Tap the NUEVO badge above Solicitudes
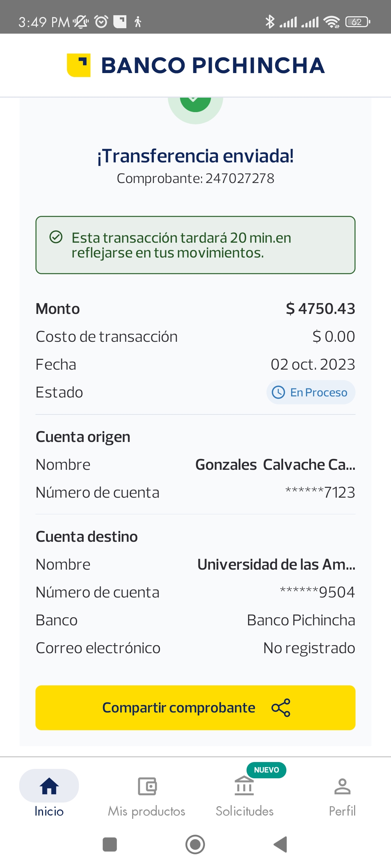The height and width of the screenshot is (868, 391). pos(266,770)
